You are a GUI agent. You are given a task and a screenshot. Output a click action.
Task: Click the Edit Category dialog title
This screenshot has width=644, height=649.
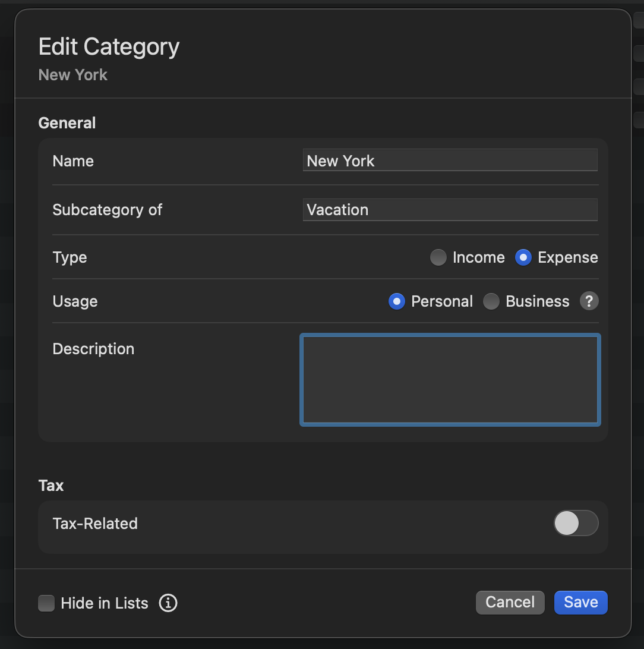[109, 47]
